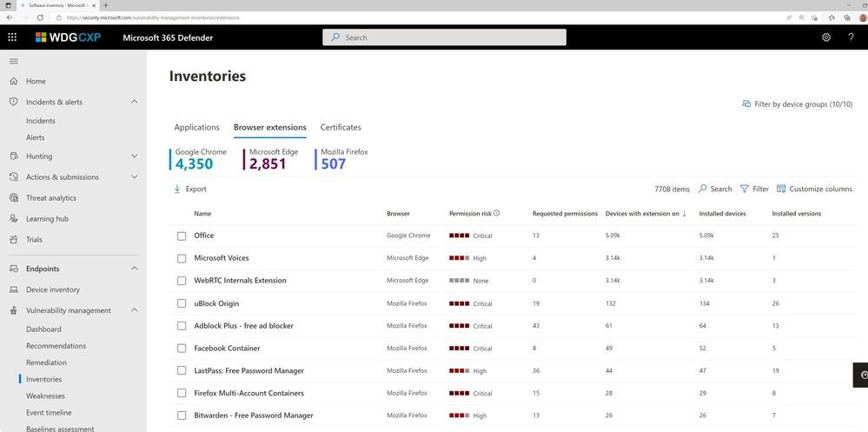Select the Firefox Multi-Account Containers checkbox
The width and height of the screenshot is (868, 432).
182,393
